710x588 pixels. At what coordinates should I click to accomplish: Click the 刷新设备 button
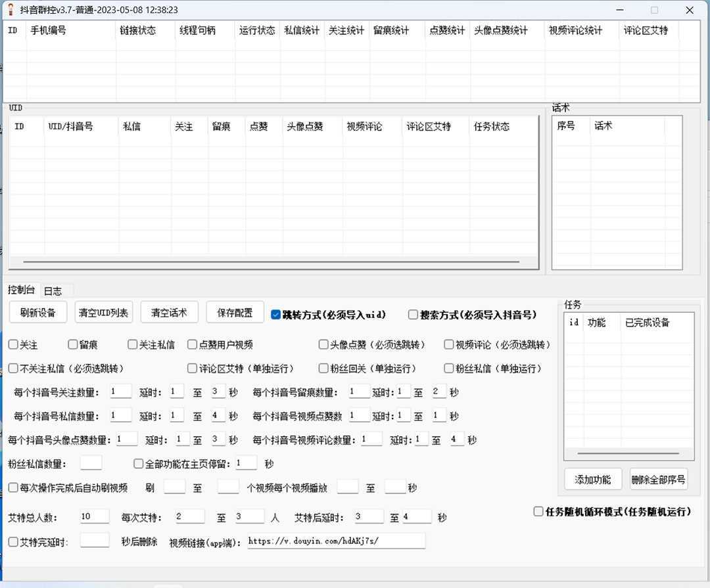[x=37, y=313]
